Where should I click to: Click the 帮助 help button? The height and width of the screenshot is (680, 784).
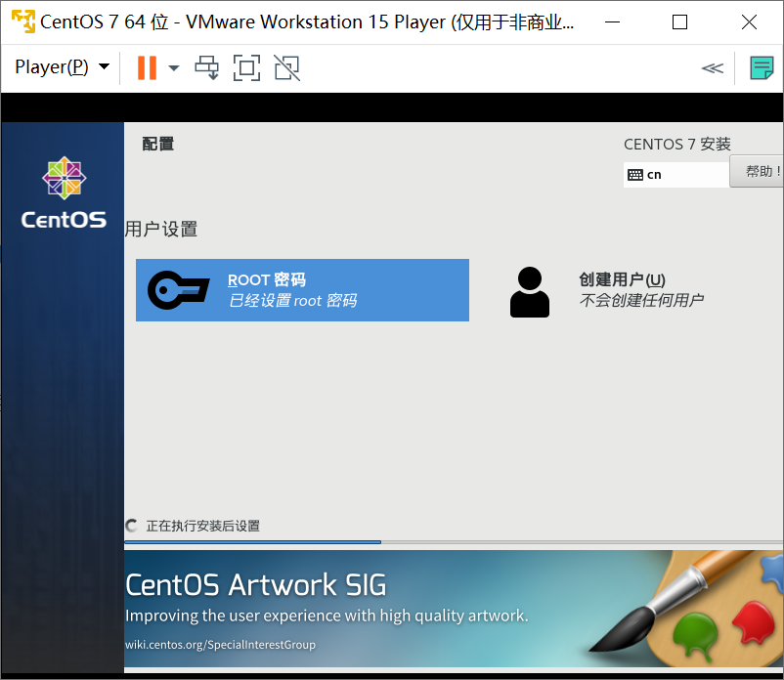[x=757, y=171]
